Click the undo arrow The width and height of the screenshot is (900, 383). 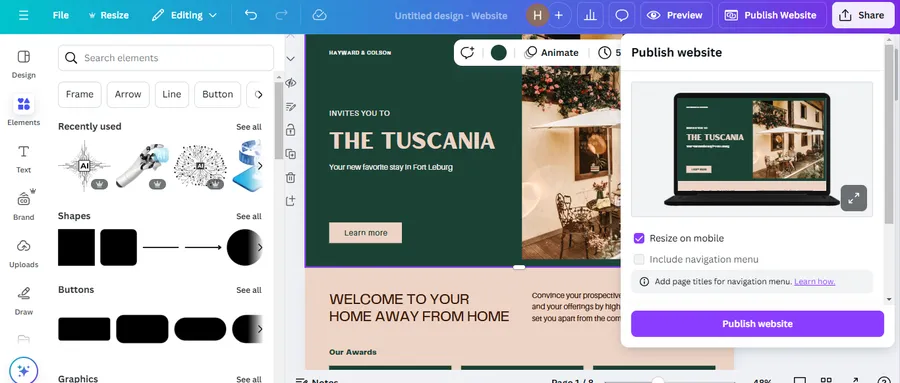251,16
